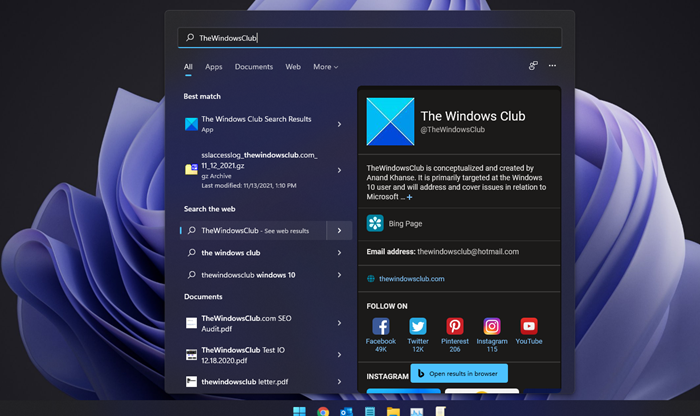Expand chevron for thewindowsclub letter.pdf
This screenshot has height=416, width=700.
click(x=339, y=382)
